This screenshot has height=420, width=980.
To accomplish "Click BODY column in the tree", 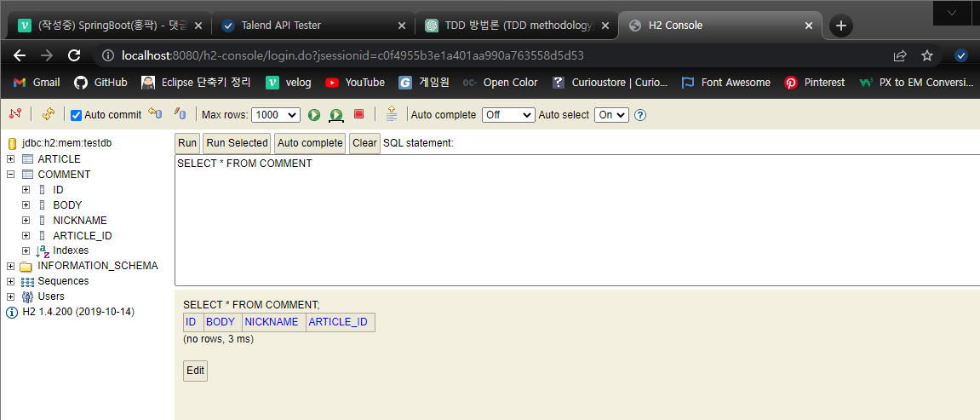I will coord(67,205).
